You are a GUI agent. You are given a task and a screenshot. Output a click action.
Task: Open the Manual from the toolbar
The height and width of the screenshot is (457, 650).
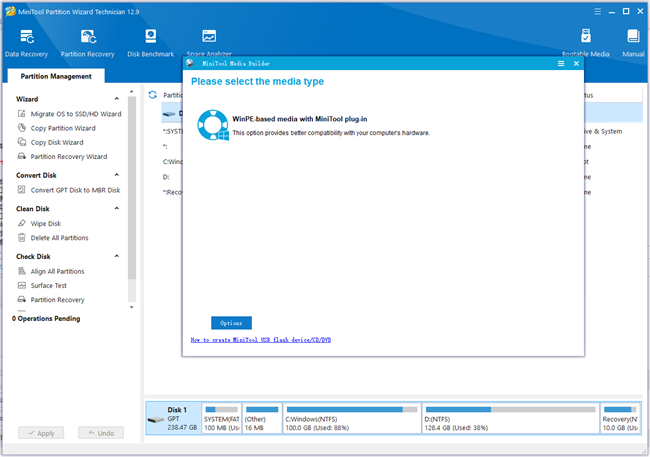tap(633, 42)
